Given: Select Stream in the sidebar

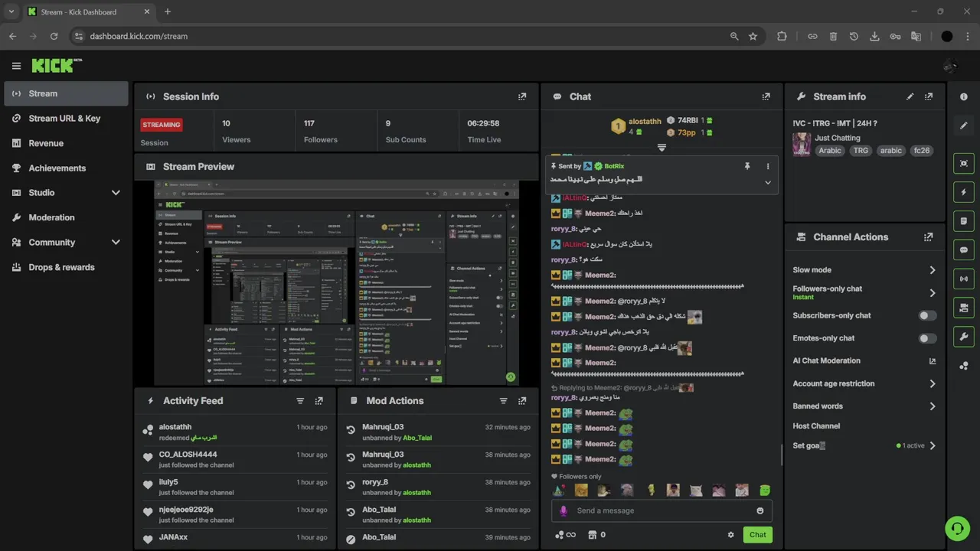Looking at the screenshot, I should click(x=66, y=93).
